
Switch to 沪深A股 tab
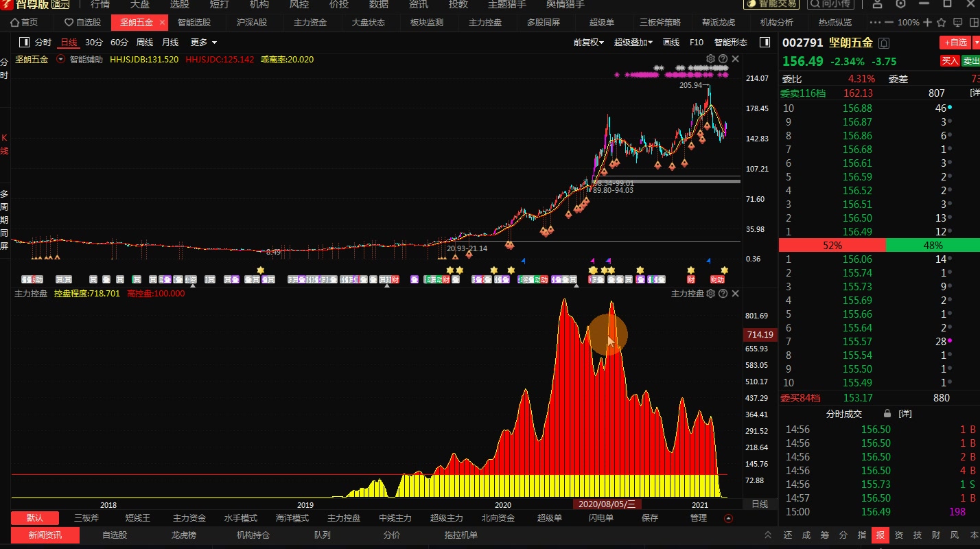click(x=252, y=23)
